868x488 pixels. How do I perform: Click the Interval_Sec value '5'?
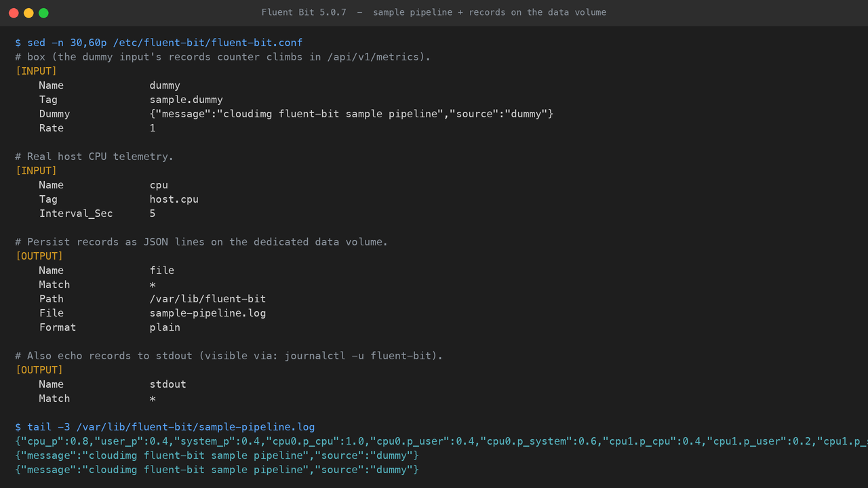[x=153, y=213]
